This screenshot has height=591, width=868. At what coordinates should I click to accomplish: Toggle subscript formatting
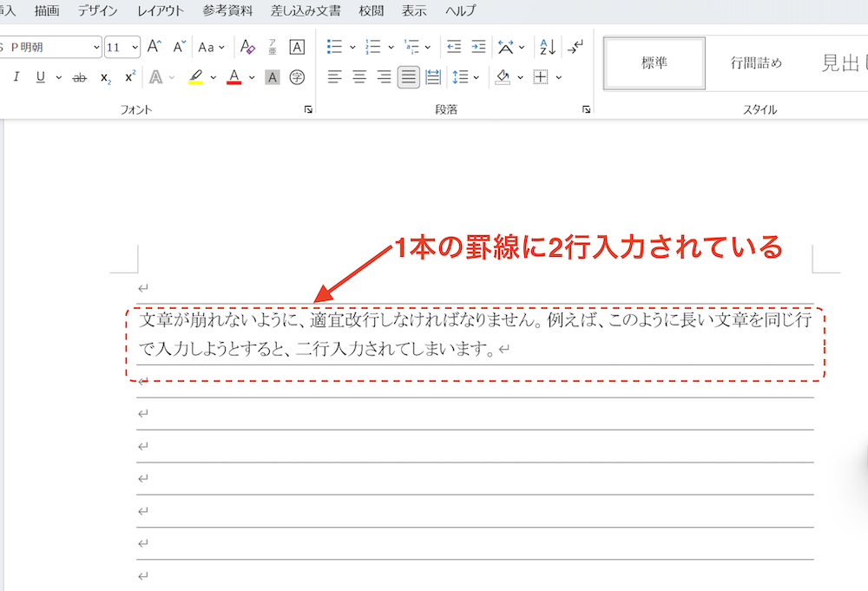click(105, 77)
